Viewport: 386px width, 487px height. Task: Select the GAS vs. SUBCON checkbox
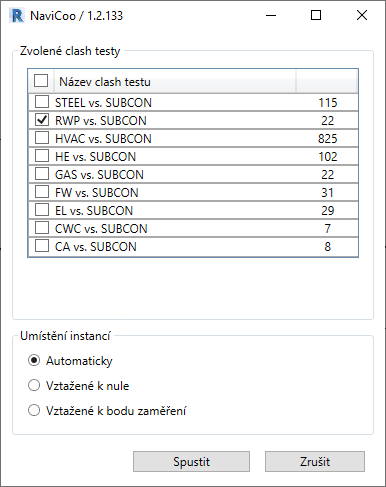point(42,174)
